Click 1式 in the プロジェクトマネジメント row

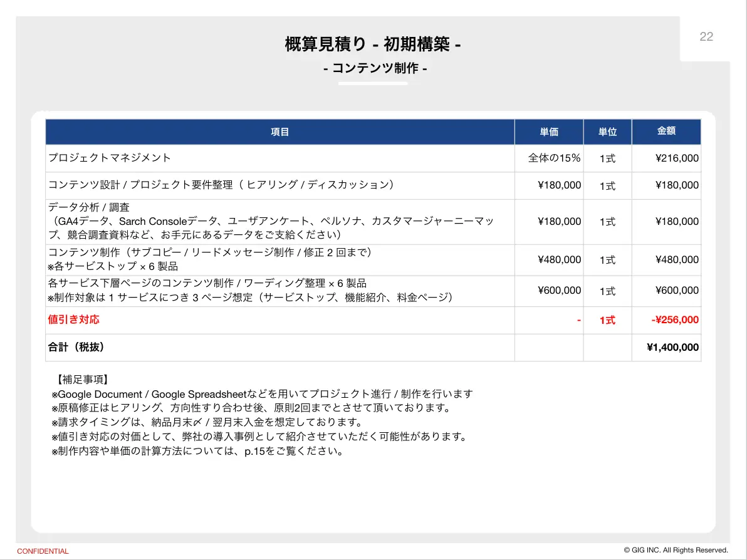(x=607, y=158)
